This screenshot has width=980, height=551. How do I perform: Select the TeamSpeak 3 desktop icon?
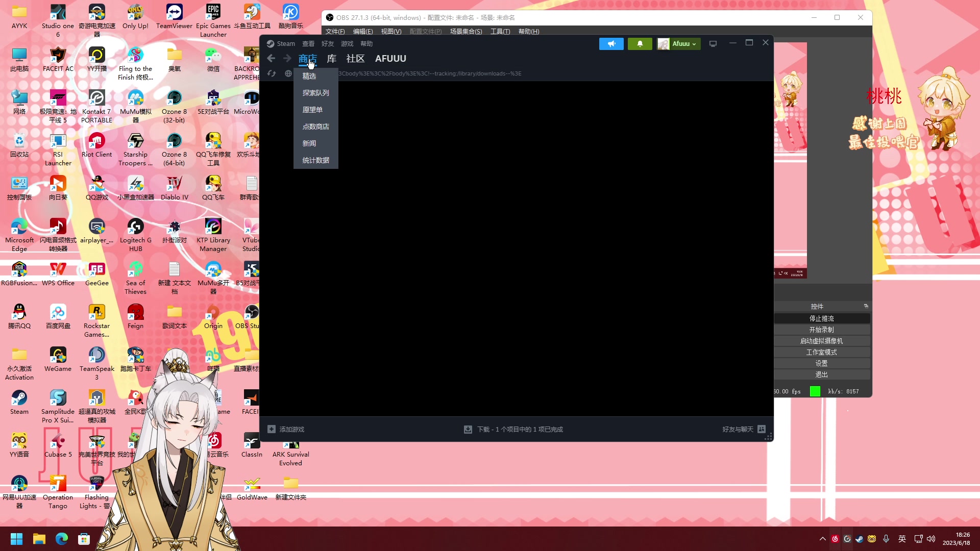coord(97,364)
